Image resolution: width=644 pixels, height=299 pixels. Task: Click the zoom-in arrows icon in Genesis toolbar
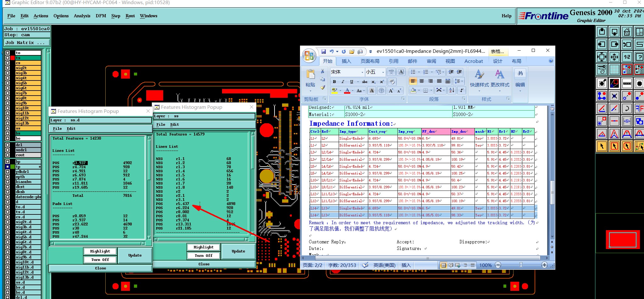(602, 57)
